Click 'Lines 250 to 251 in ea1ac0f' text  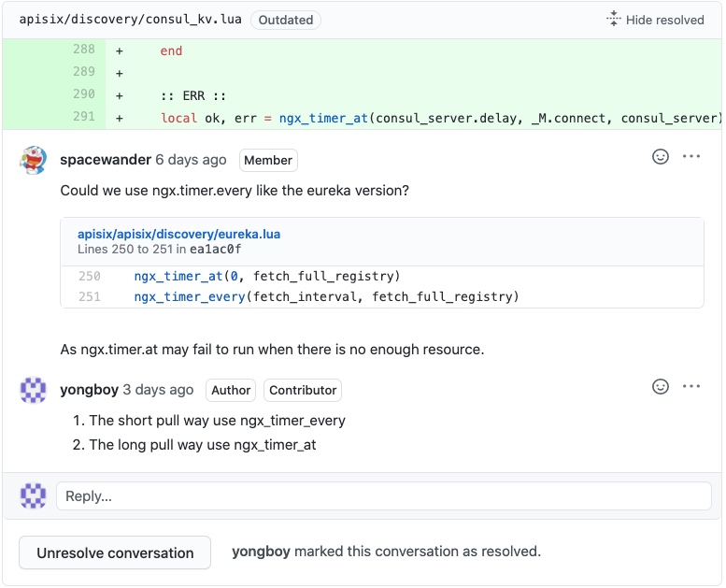(159, 250)
